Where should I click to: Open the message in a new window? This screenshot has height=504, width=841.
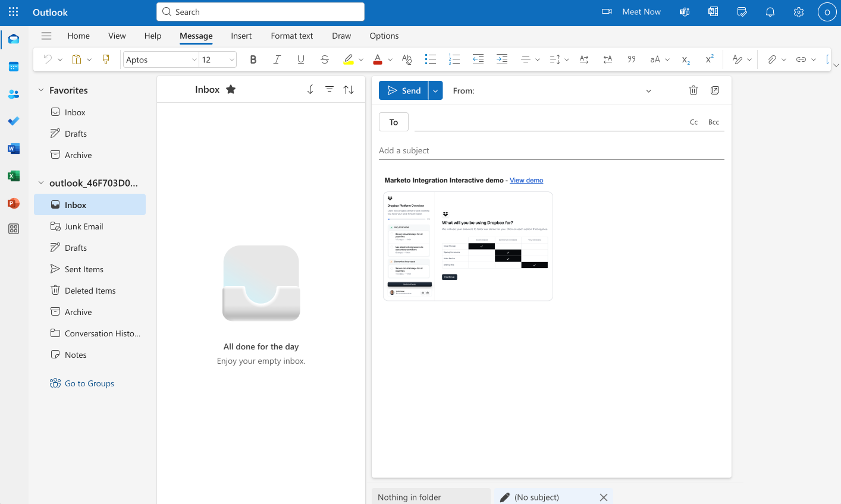(715, 90)
